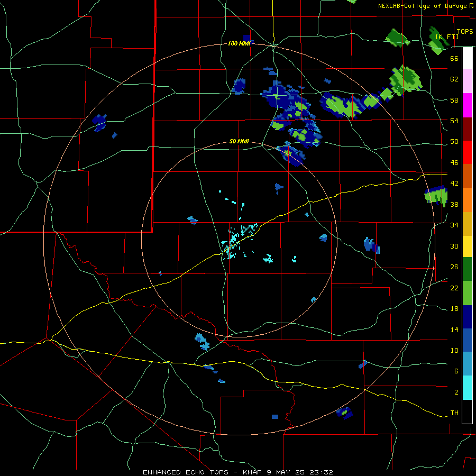Click the "66" legend value
Screen dimensions: 476x476
[454, 58]
